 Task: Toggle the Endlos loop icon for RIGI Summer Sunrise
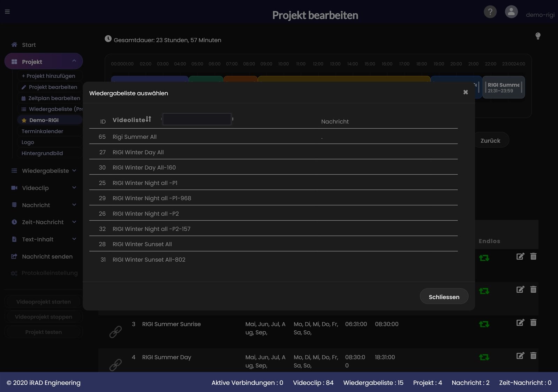tap(484, 324)
